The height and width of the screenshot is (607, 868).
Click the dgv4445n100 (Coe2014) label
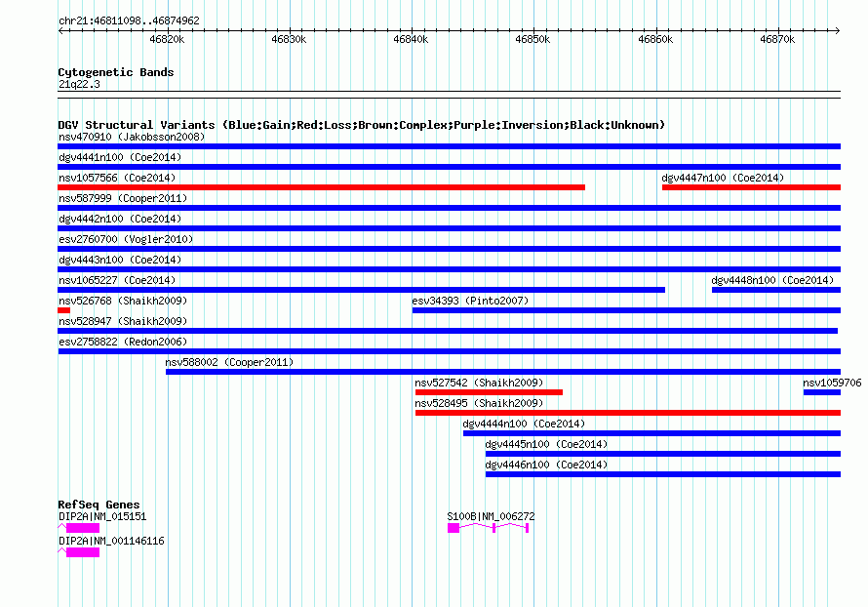click(x=546, y=444)
